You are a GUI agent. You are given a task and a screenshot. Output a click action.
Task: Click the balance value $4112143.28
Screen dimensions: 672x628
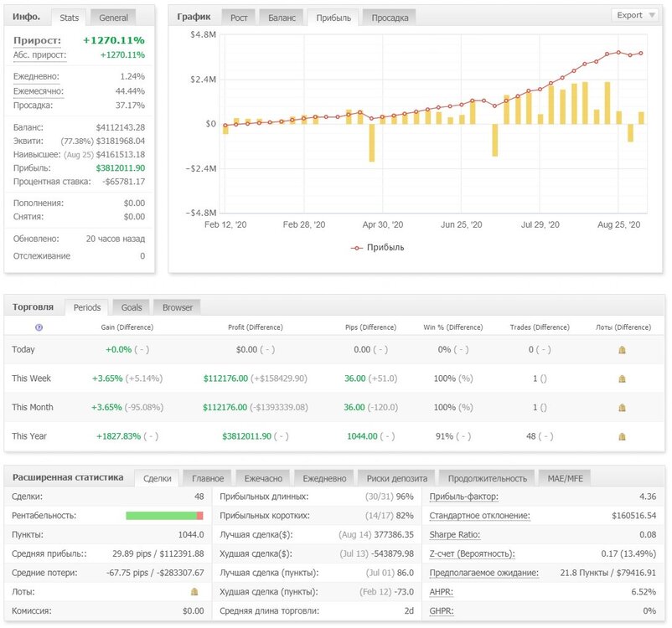[121, 127]
